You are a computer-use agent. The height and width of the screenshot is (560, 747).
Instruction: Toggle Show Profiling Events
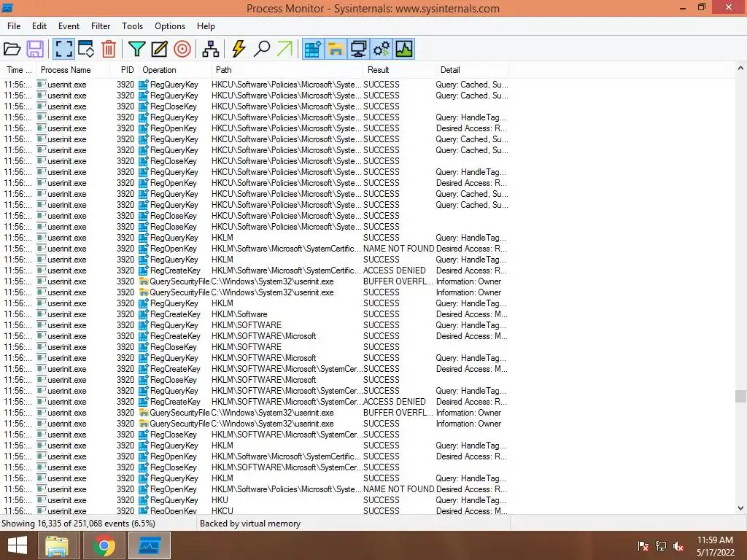pos(404,49)
